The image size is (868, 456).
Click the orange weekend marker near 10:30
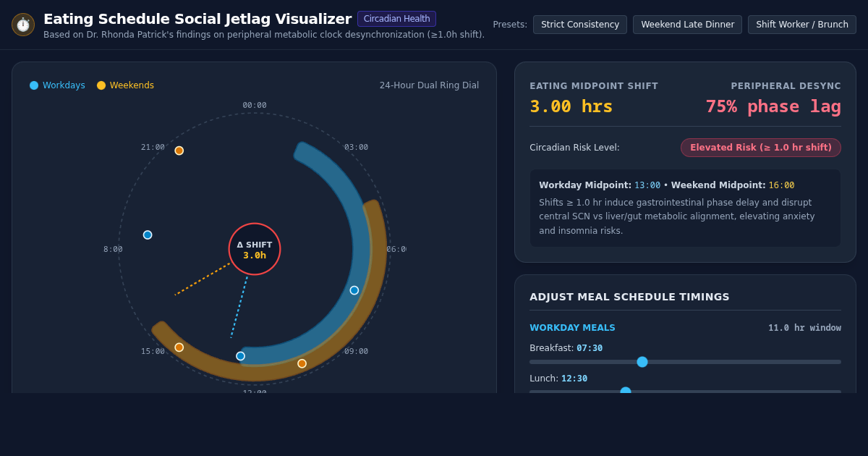click(302, 363)
